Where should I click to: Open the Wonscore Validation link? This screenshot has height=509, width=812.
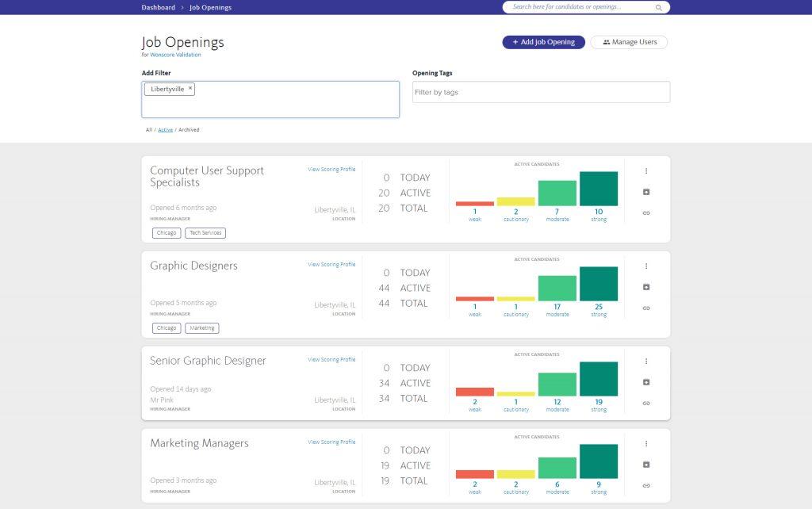175,55
